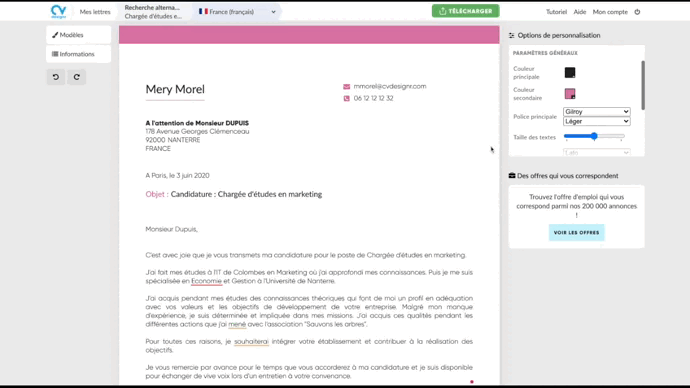Viewport: 690px width, 388px height.
Task: Click the date A Paris, le 3 juin 2020
Action: tap(177, 176)
